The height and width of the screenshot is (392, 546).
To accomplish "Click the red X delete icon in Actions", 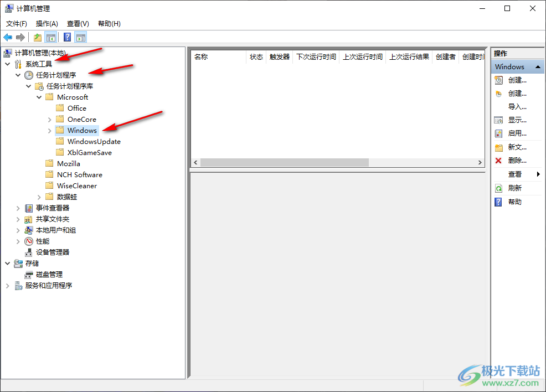I will 498,161.
